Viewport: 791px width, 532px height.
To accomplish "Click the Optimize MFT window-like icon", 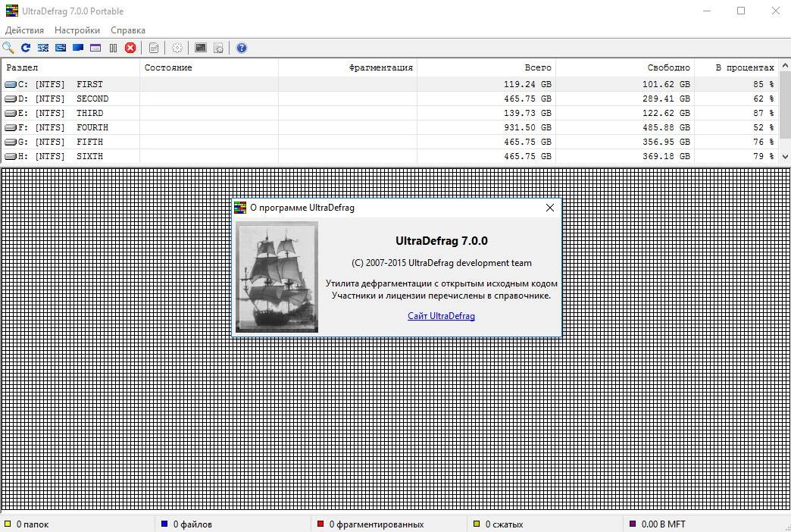I will point(95,48).
